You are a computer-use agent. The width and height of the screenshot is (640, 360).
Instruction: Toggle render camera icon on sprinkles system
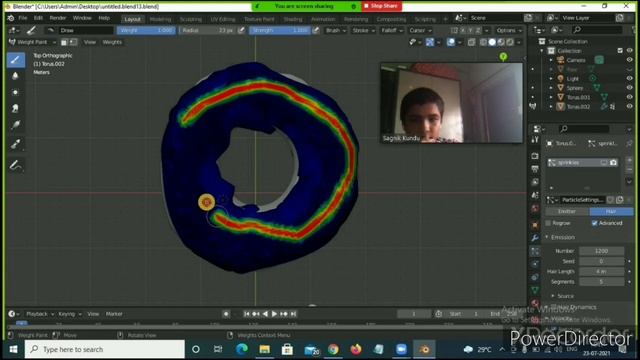(613, 162)
